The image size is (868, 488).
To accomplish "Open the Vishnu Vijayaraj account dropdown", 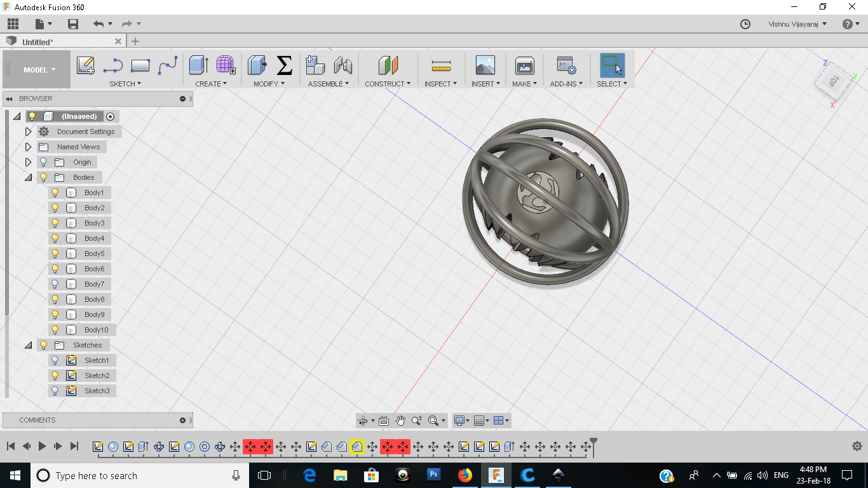I will [x=797, y=24].
